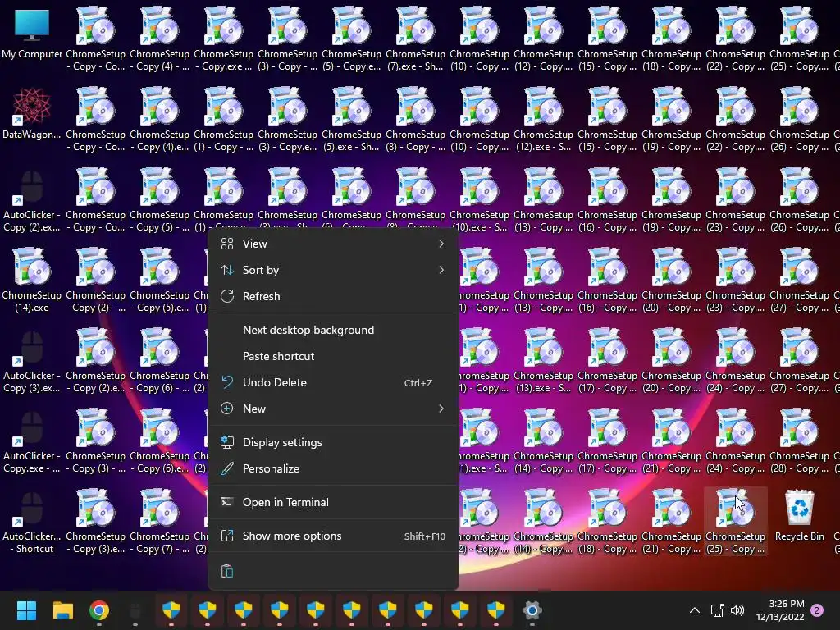This screenshot has height=630, width=840.
Task: Open the New item in the context menu
Action: 333,409
